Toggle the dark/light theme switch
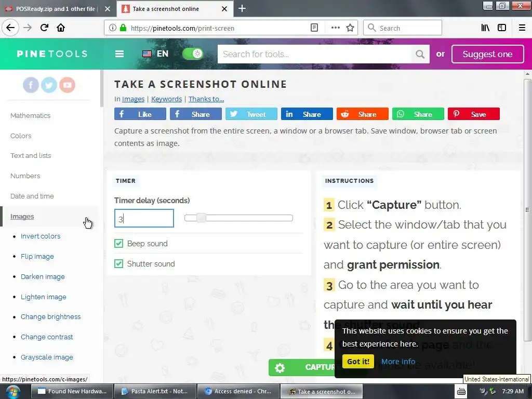The width and height of the screenshot is (532, 399). point(193,54)
